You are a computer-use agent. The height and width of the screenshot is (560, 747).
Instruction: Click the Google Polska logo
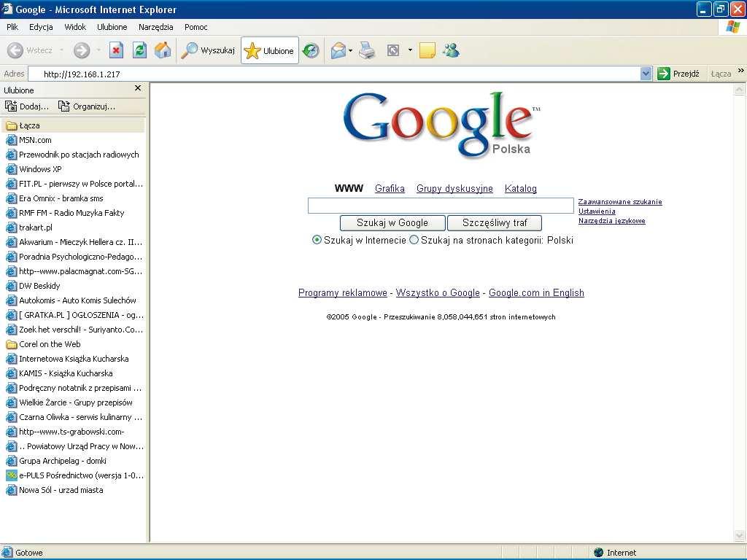point(441,125)
